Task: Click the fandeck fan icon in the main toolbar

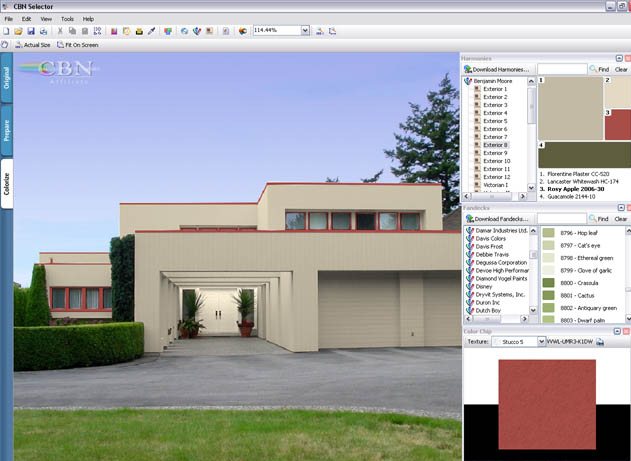Action: pos(197,31)
